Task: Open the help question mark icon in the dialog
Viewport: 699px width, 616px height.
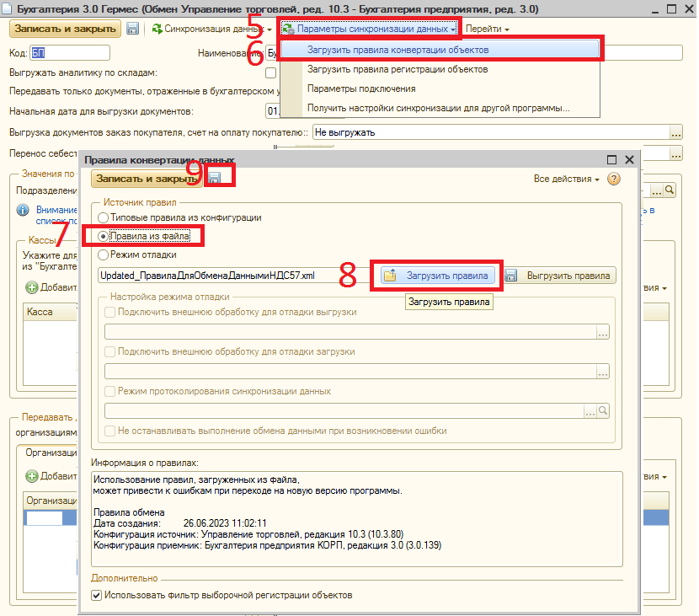Action: (614, 179)
